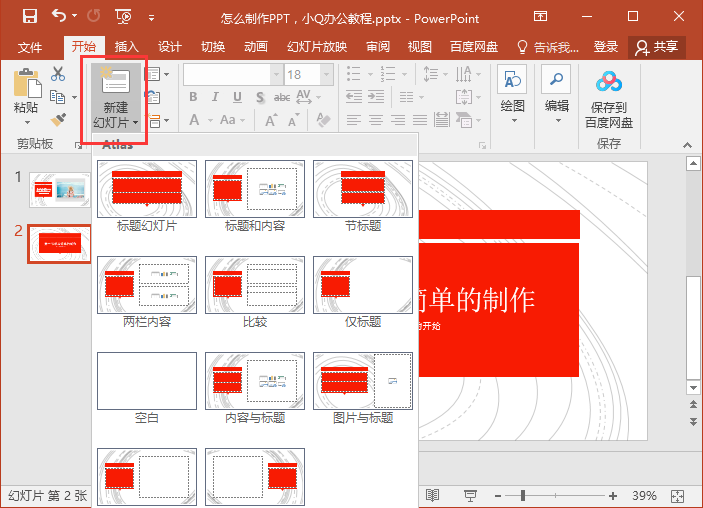Click the Undo arrow icon
703x508 pixels.
tap(59, 16)
